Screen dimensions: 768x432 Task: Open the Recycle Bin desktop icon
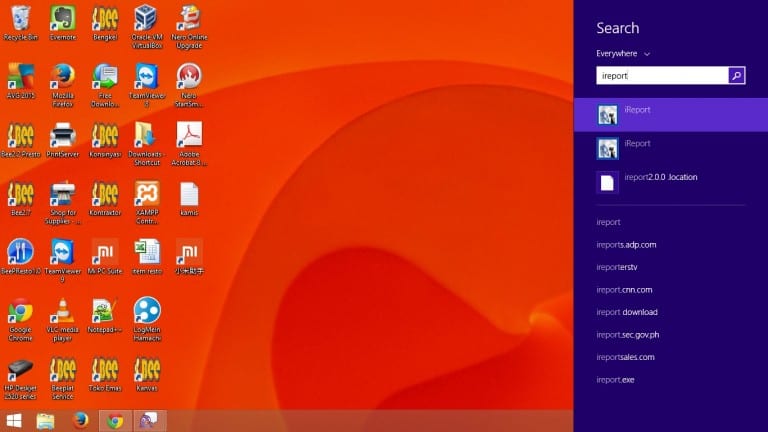(21, 23)
